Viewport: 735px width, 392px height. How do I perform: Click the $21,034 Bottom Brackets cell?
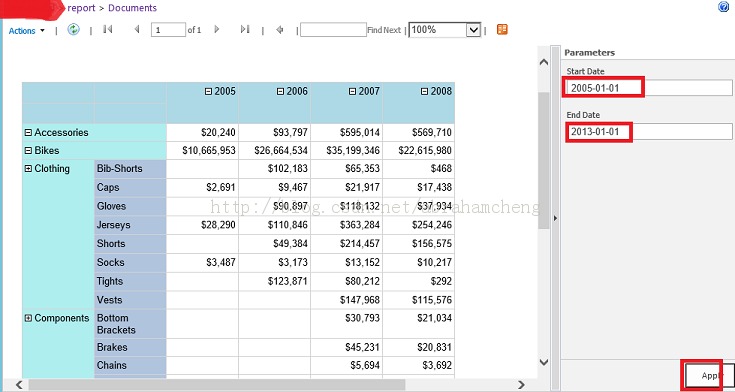[x=419, y=324]
